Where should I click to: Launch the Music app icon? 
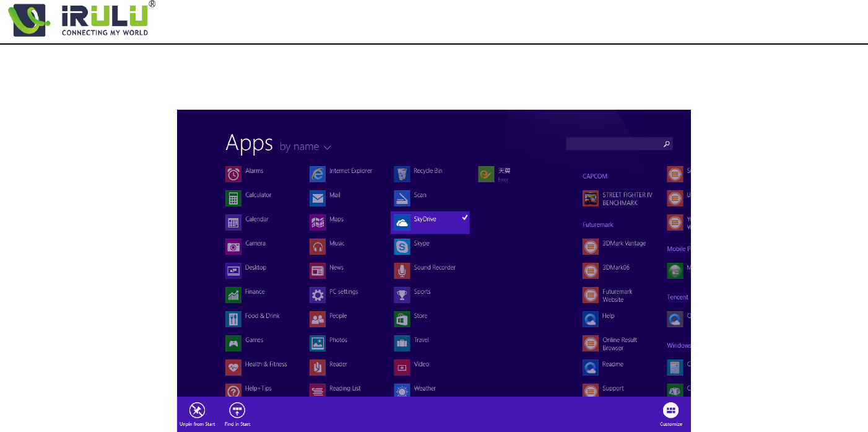pyautogui.click(x=318, y=247)
